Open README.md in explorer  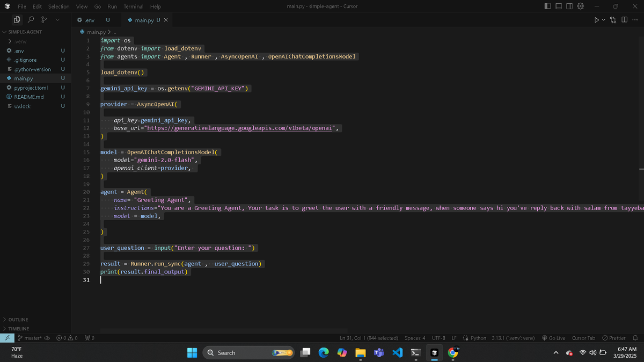tap(35, 97)
